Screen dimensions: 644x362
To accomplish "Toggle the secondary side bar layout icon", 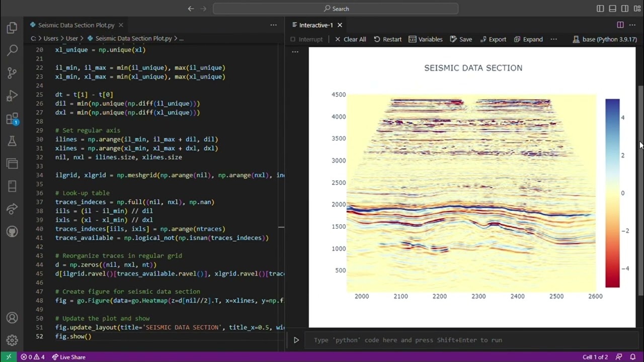I will pos(624,9).
